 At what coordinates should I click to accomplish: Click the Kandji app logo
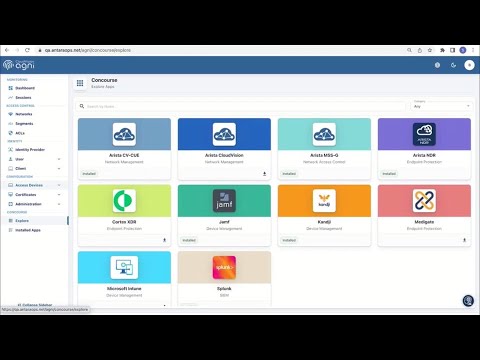point(324,201)
